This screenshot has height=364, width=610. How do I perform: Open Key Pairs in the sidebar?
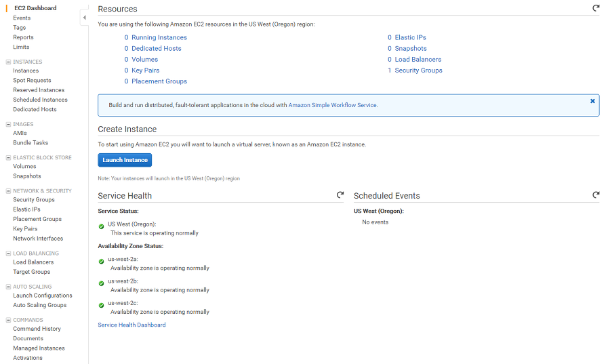coord(25,228)
